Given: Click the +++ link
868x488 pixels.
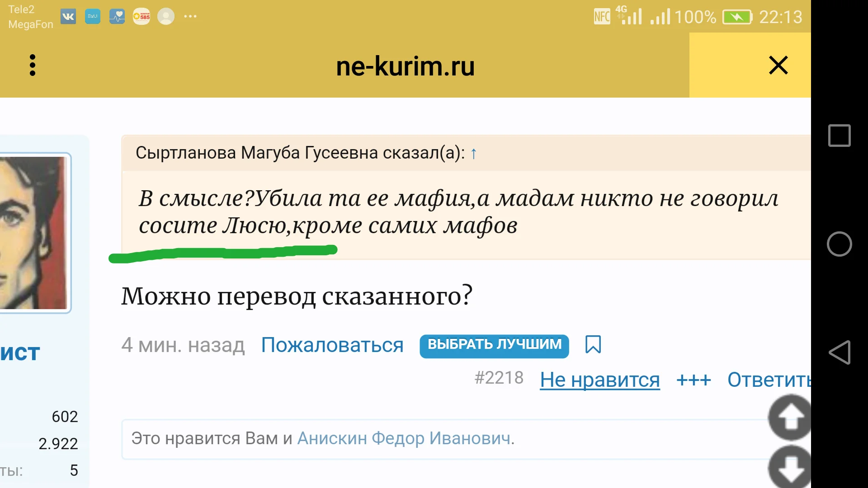Looking at the screenshot, I should pyautogui.click(x=693, y=380).
